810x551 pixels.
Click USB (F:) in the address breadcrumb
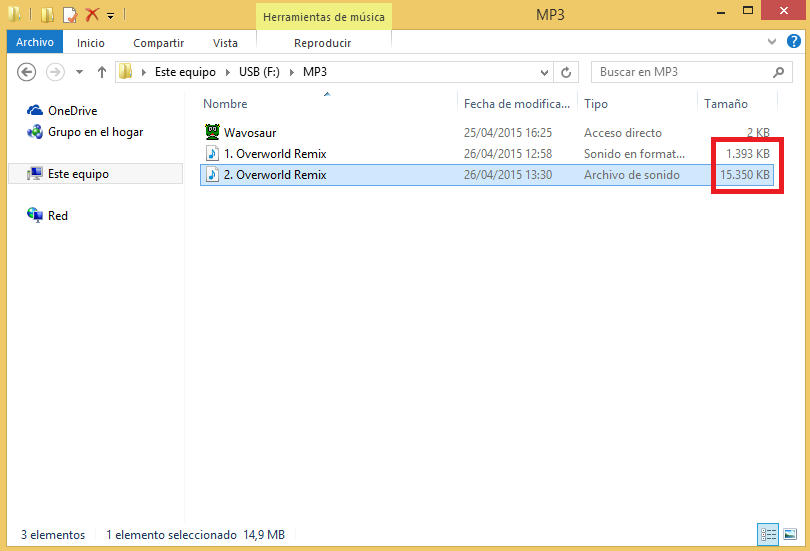click(x=261, y=72)
